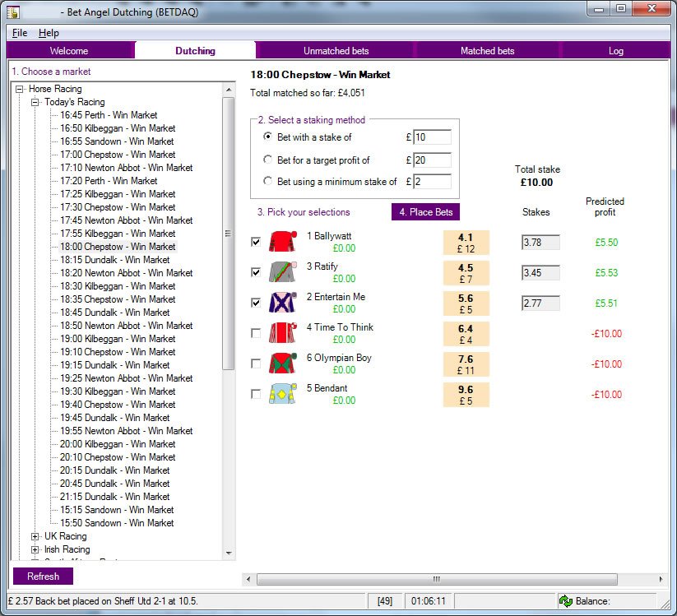This screenshot has width=677, height=616.
Task: Uncheck the Ballywatt selection checkbox
Action: 256,242
